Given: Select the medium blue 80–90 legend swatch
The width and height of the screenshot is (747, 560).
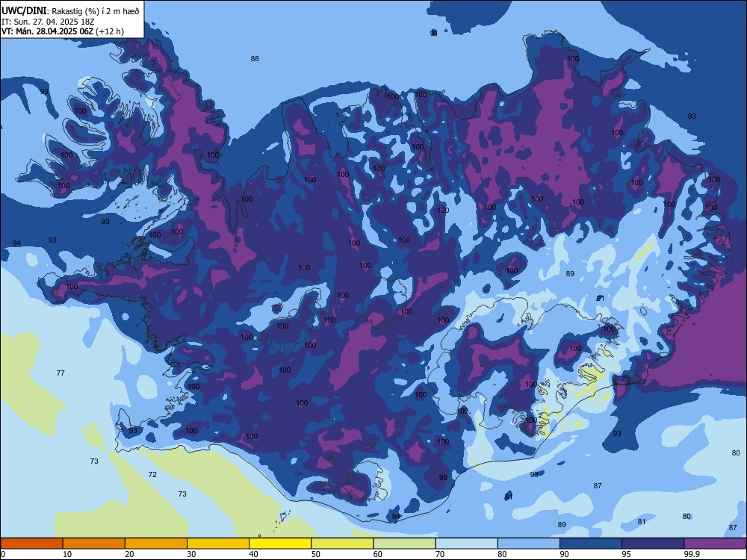Looking at the screenshot, I should pos(528,544).
